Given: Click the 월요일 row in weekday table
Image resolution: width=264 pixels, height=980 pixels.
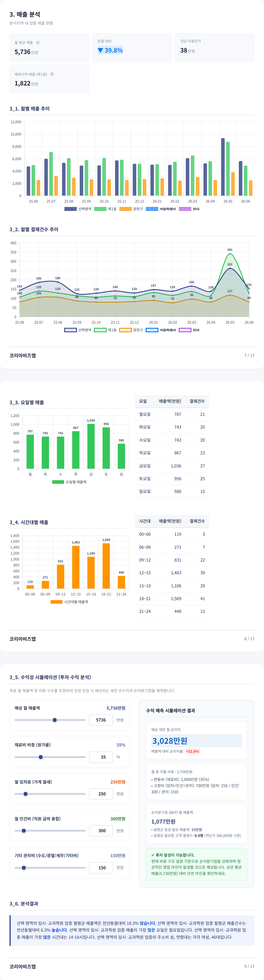Looking at the screenshot, I should click(x=172, y=414).
